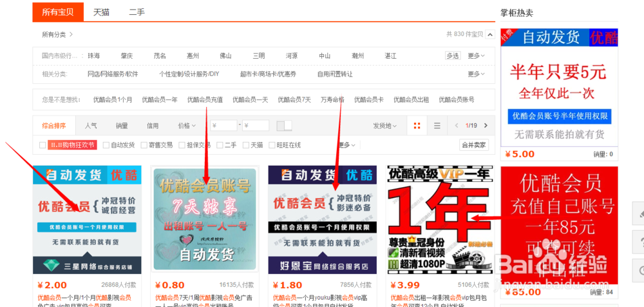The height and width of the screenshot is (307, 644).
Task: Open the ¥1.80 好恩宝 product thumbnail
Action: pos(323,220)
